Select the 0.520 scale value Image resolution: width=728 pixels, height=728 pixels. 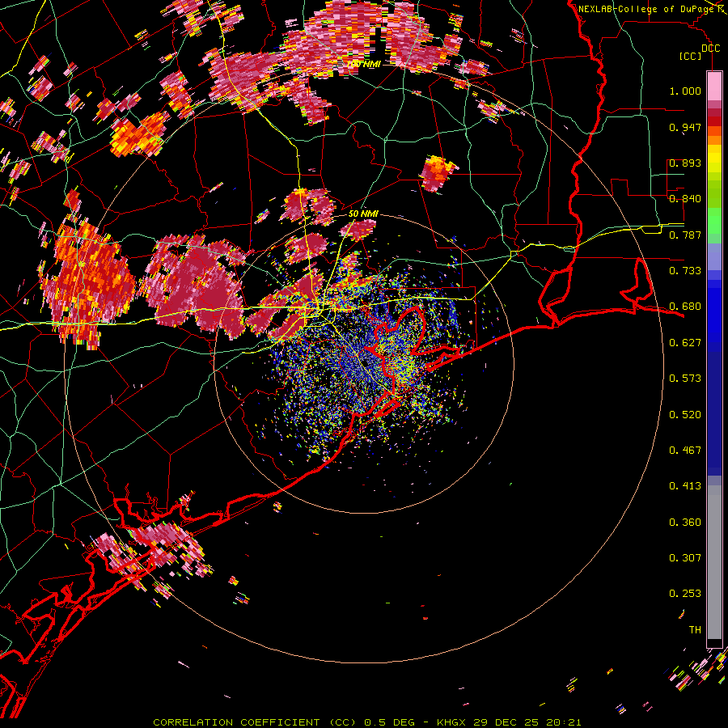pyautogui.click(x=685, y=415)
